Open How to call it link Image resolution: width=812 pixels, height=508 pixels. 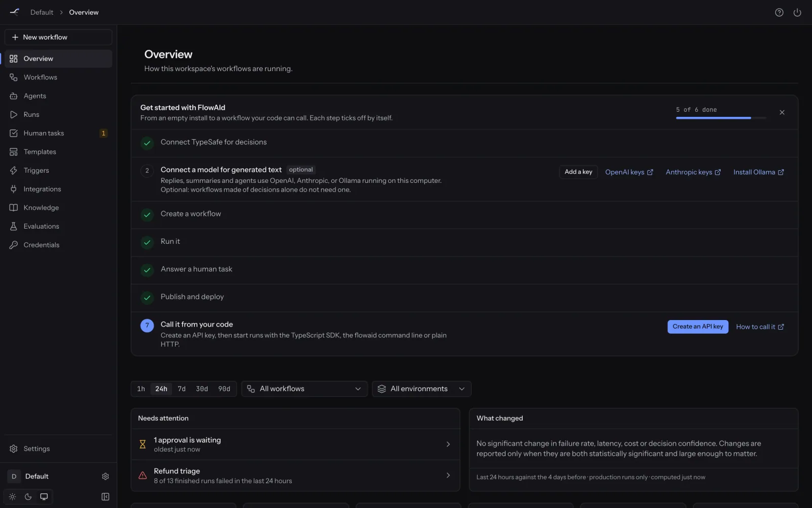[760, 327]
